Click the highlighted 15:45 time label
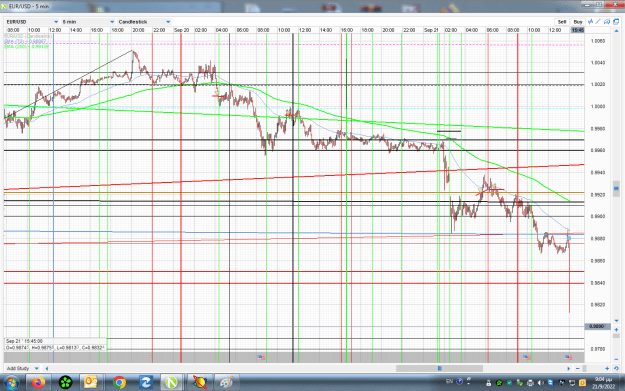Screen dimensions: 625x391 [577, 30]
